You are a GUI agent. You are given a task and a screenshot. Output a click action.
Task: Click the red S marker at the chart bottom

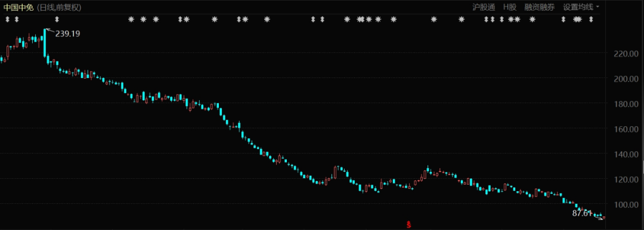pos(408,225)
